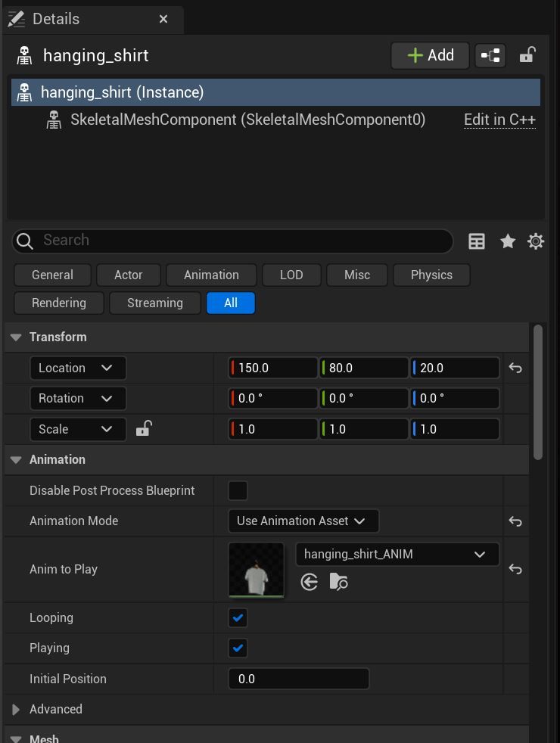Browse to hanging_shirt_ANIM in Content Browser
This screenshot has height=743, width=560.
click(338, 582)
